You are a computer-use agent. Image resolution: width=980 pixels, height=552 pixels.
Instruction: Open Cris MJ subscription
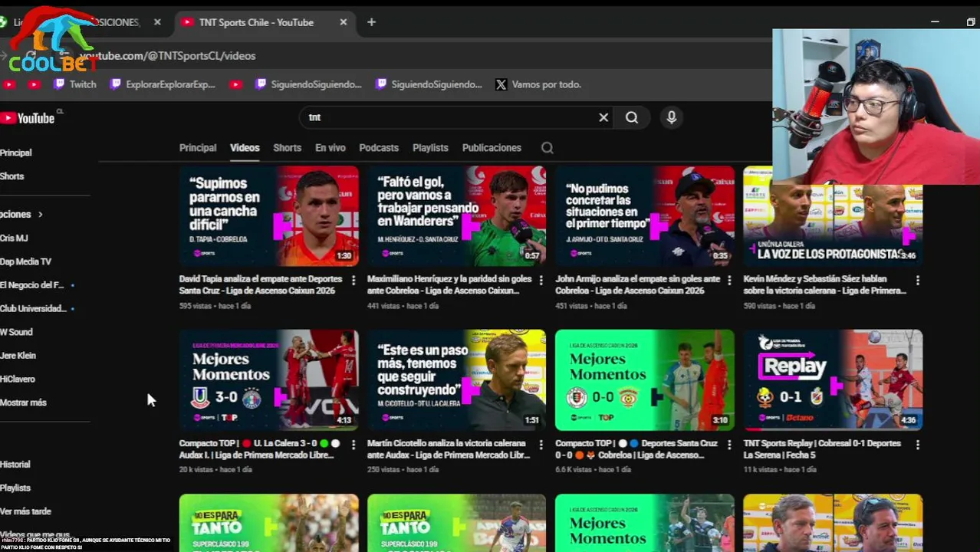[14, 238]
